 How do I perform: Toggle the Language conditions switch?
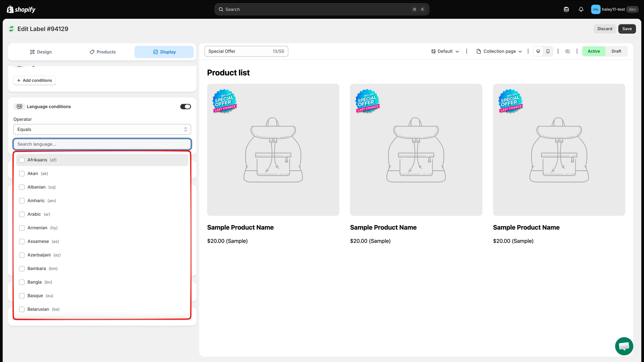click(185, 107)
